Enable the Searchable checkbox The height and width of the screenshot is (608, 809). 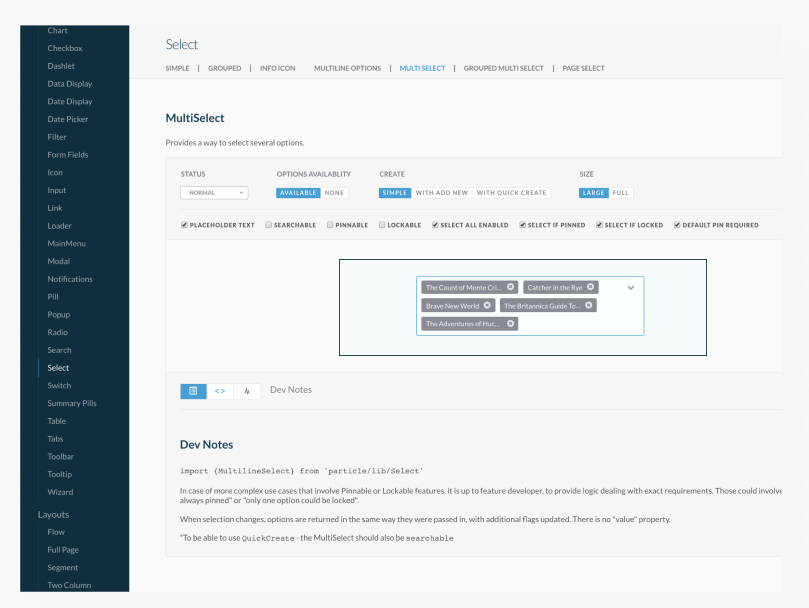269,225
